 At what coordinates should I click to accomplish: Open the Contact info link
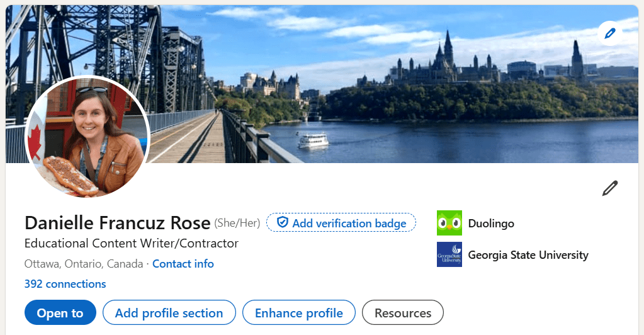pyautogui.click(x=183, y=264)
